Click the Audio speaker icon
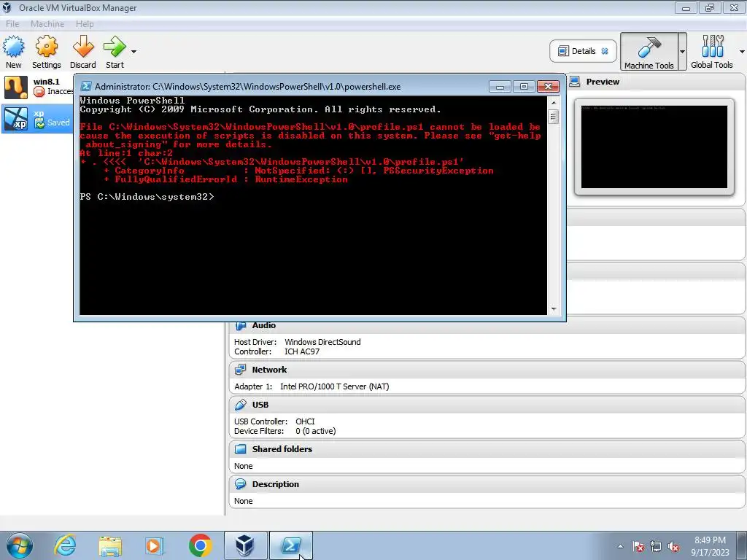Viewport: 747px width, 560px height. 241,326
